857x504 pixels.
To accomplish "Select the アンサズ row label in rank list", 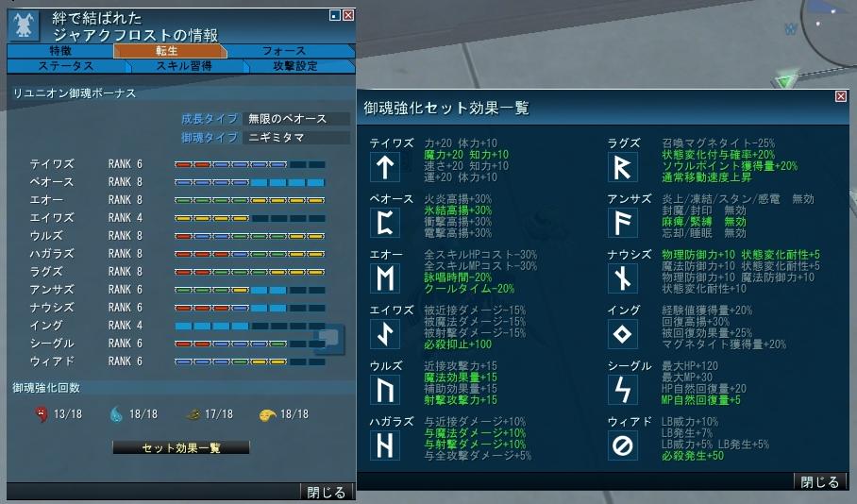I will (x=51, y=290).
